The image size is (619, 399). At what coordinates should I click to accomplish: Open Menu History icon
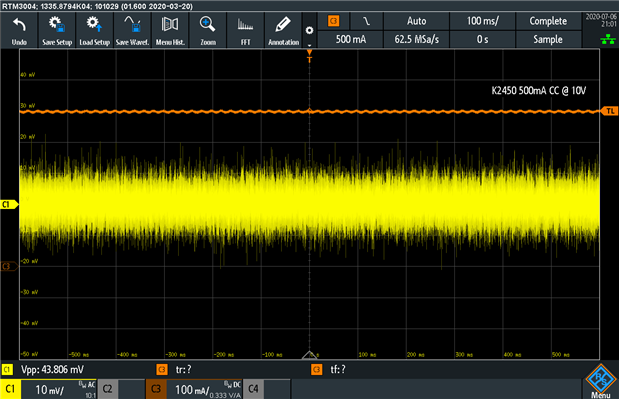(170, 31)
